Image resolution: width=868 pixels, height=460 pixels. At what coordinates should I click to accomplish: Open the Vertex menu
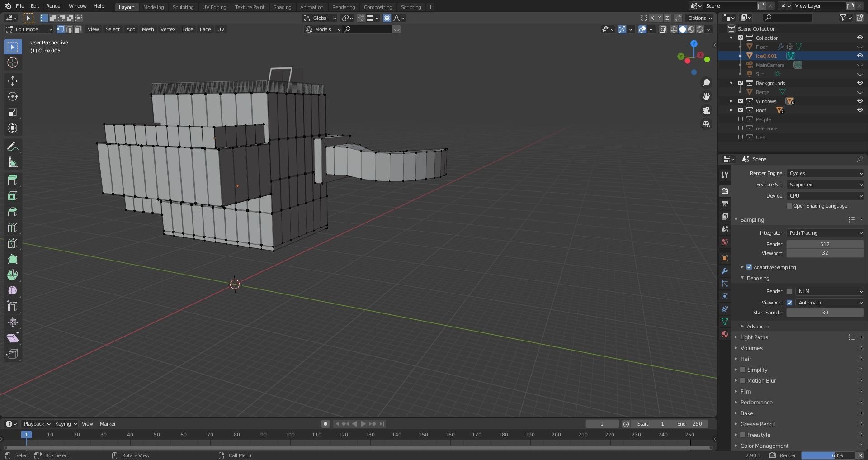click(168, 29)
